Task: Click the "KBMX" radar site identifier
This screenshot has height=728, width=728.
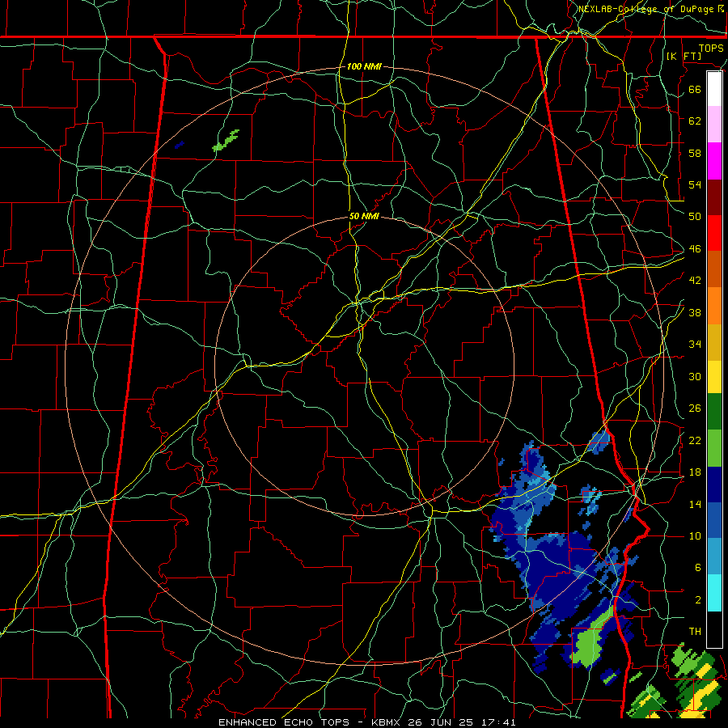Action: 387,722
